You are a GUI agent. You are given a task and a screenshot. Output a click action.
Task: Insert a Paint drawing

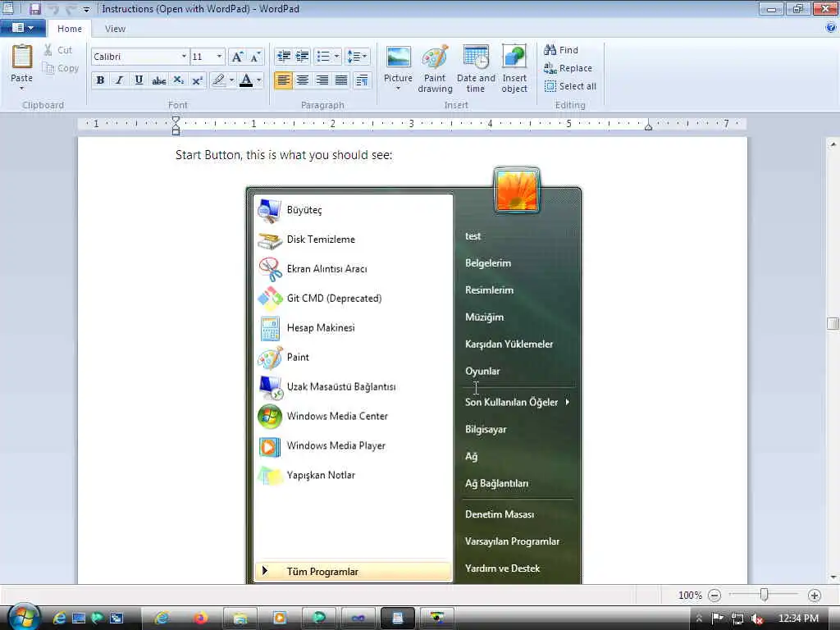point(435,69)
